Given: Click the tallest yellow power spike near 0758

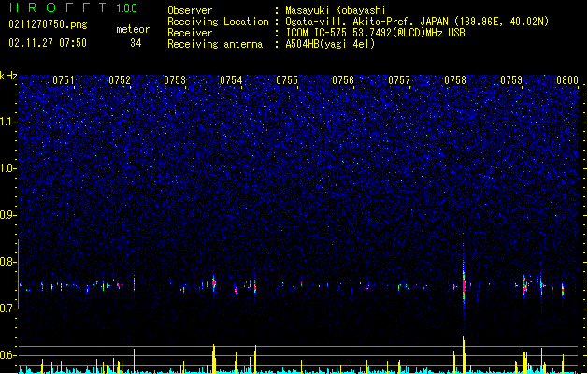Looking at the screenshot, I should [464, 354].
